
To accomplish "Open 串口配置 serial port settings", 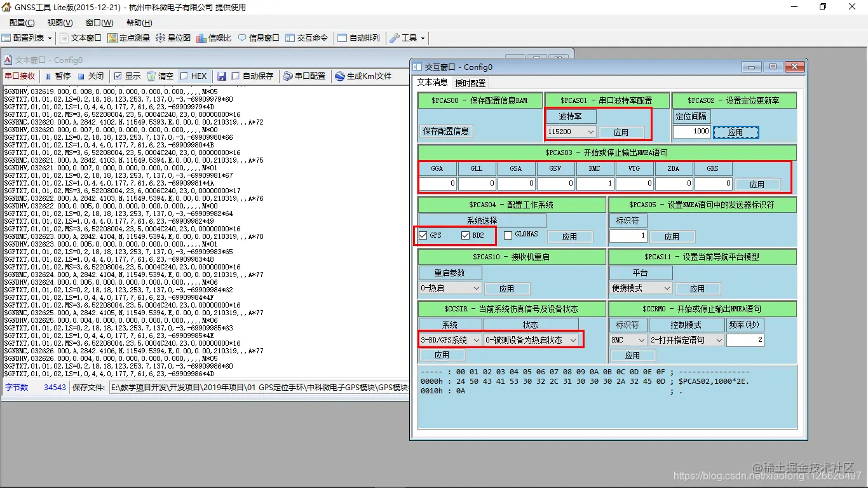I will coord(304,76).
